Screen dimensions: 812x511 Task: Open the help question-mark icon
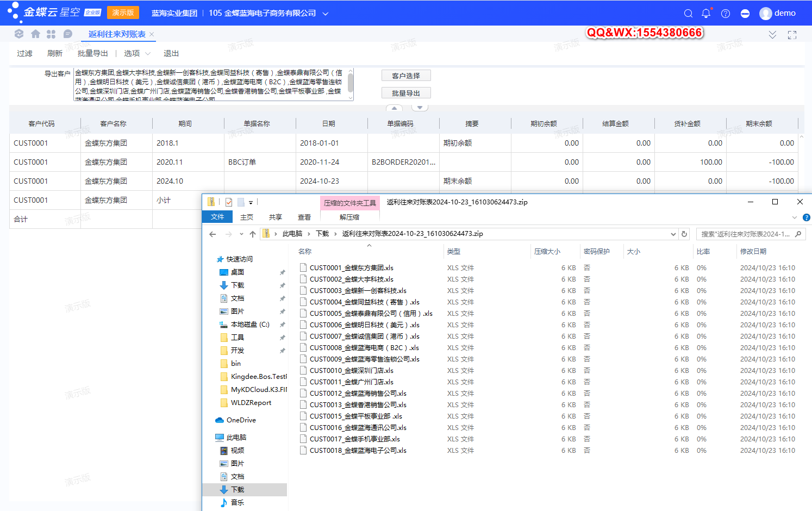[726, 14]
